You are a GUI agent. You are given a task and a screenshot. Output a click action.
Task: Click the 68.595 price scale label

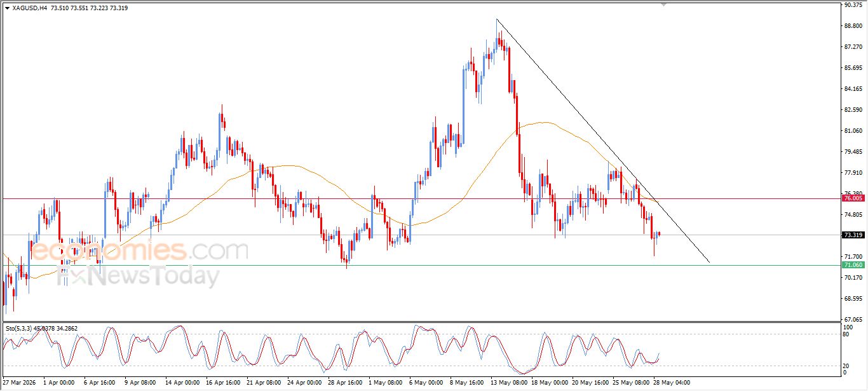pos(853,299)
